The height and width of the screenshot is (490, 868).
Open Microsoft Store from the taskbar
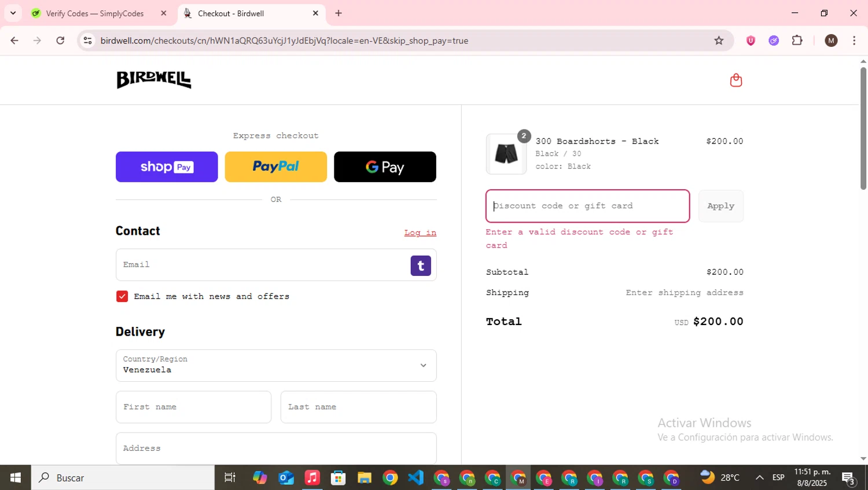click(x=339, y=478)
